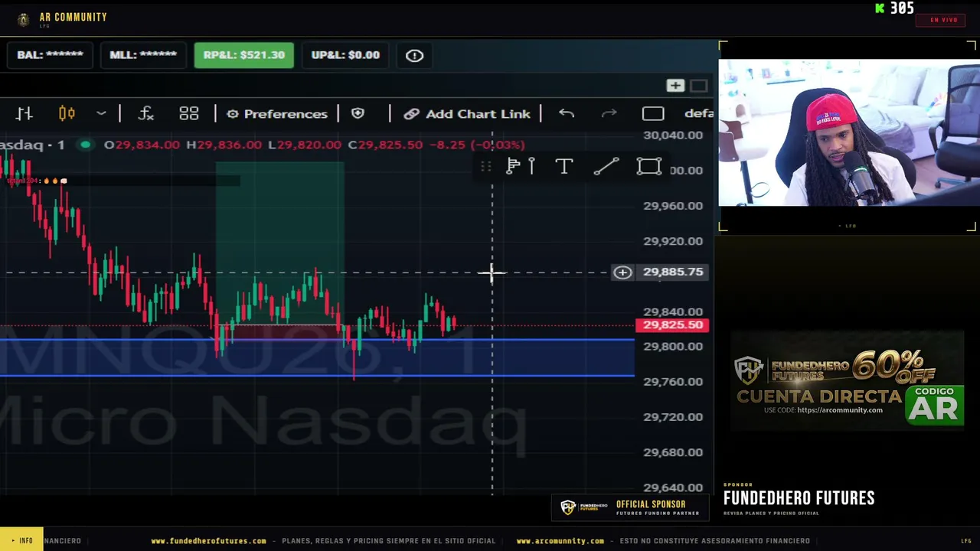The image size is (980, 551).
Task: Click the red 29,825.50 current price tag
Action: click(673, 325)
